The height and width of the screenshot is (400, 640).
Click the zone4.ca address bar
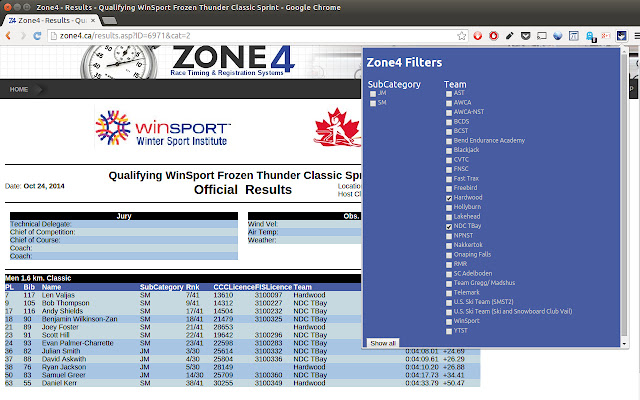pyautogui.click(x=257, y=36)
